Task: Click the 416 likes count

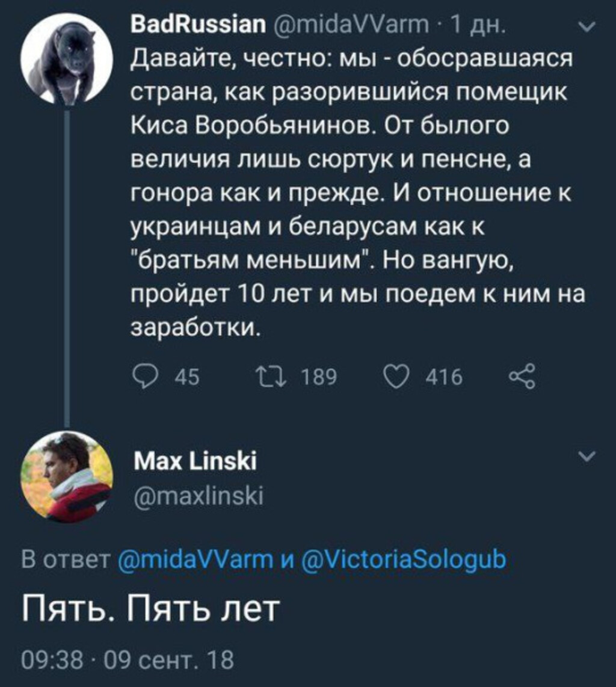Action: (445, 377)
